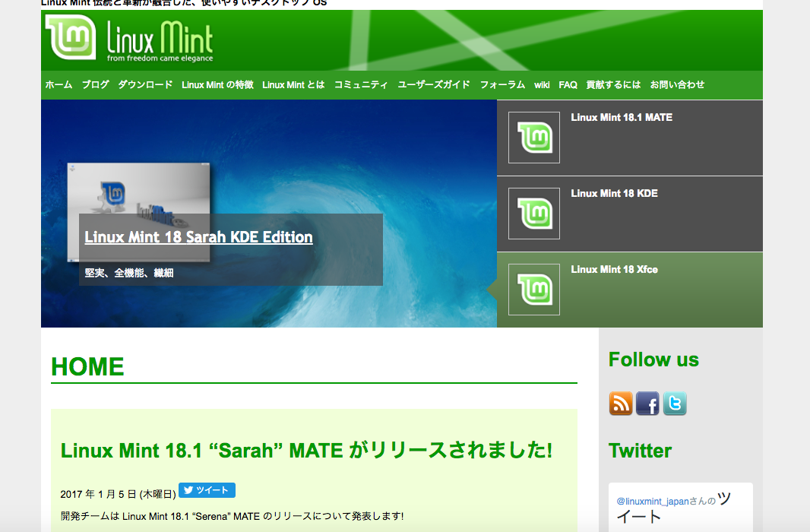Click the Linux Mint logo in header

129,38
